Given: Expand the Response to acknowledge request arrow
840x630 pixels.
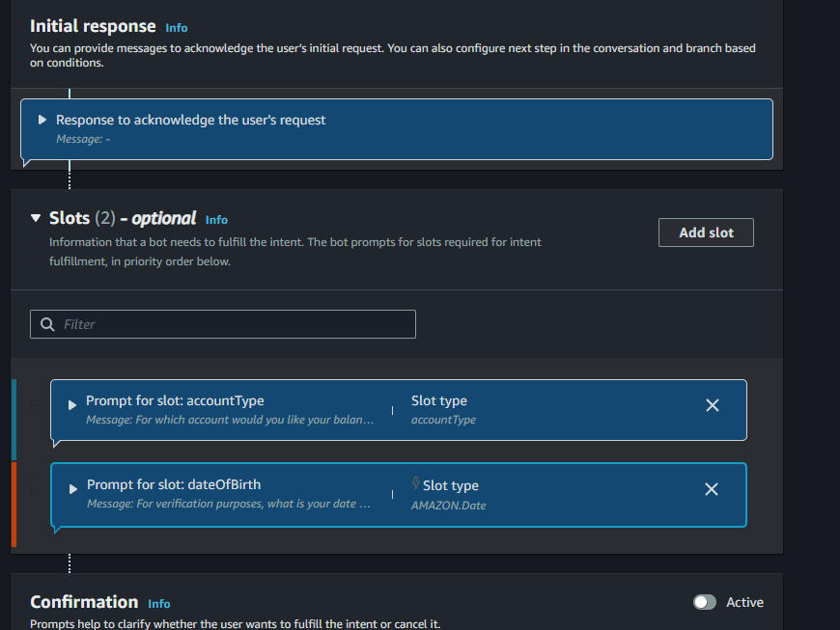Looking at the screenshot, I should pyautogui.click(x=42, y=120).
